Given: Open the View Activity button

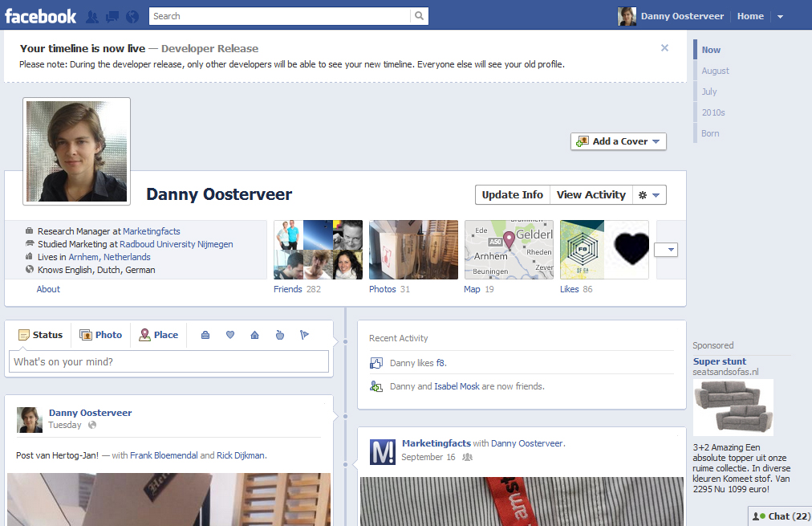Looking at the screenshot, I should pyautogui.click(x=591, y=195).
